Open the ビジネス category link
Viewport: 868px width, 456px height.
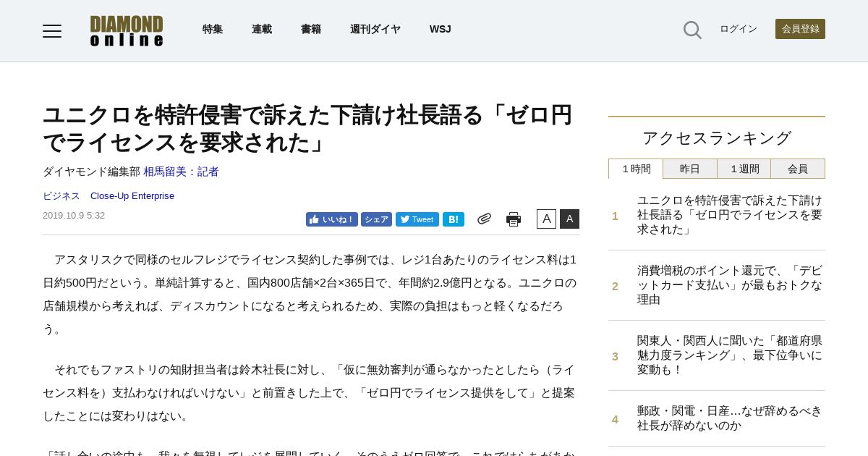tap(61, 196)
